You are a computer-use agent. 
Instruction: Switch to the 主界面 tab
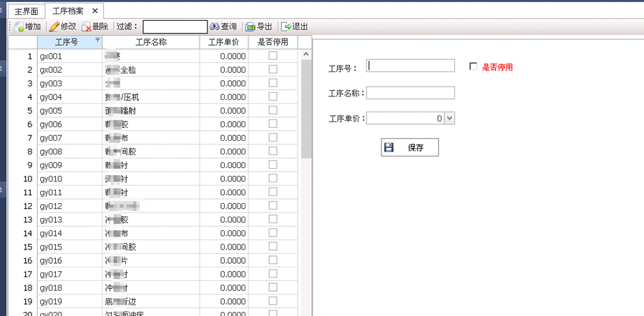click(x=26, y=11)
